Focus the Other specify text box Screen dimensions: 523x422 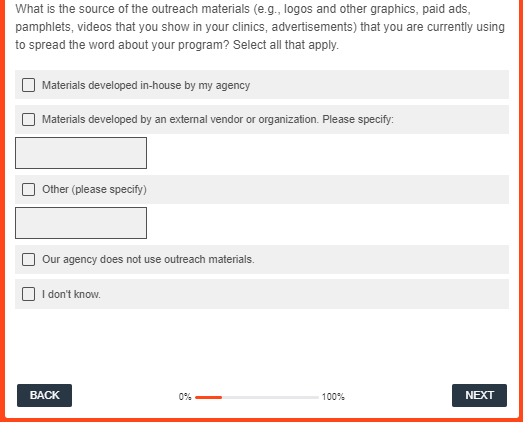coord(81,223)
